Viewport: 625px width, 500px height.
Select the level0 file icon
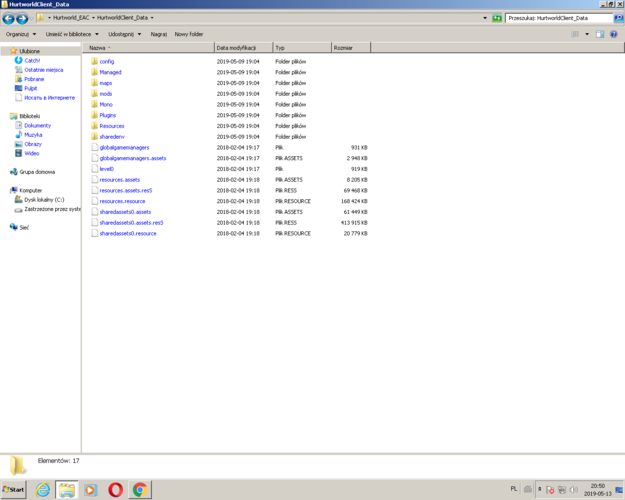point(94,169)
